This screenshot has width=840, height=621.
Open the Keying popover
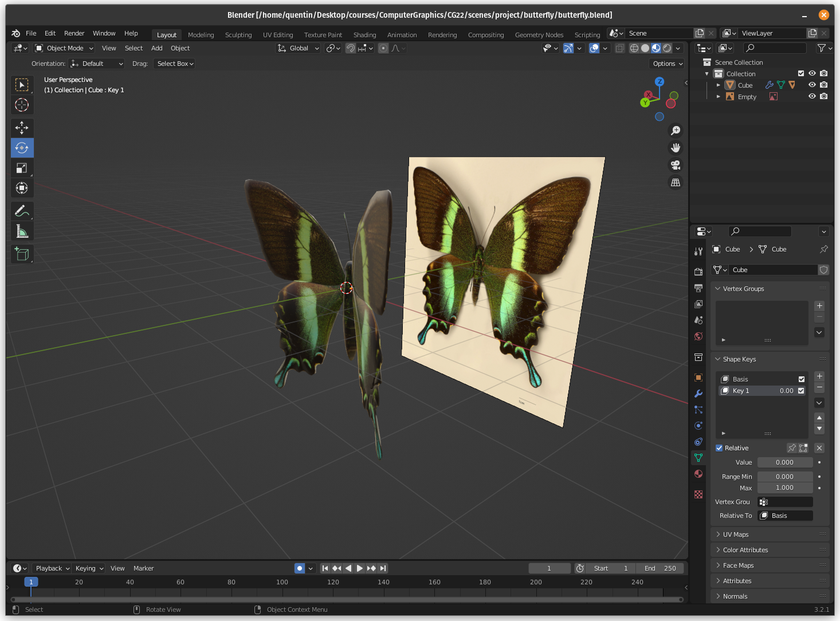89,568
